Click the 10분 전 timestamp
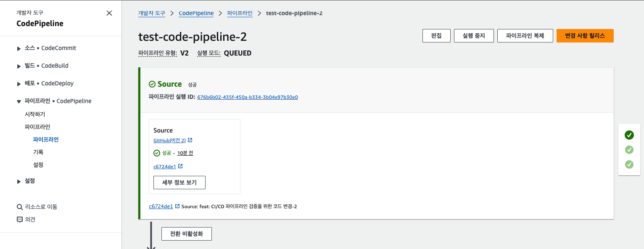 185,153
